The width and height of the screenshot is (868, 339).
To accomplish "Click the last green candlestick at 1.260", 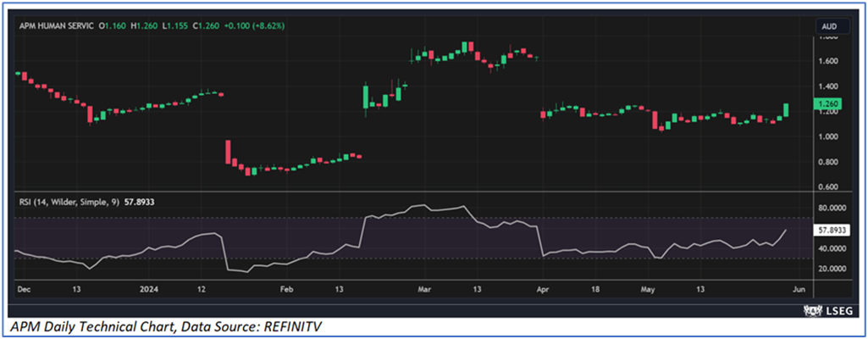I will coord(787,109).
